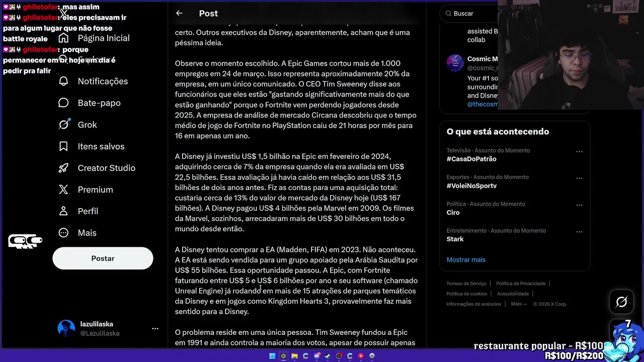
Task: Click the Página Inicial home icon
Action: [63, 38]
